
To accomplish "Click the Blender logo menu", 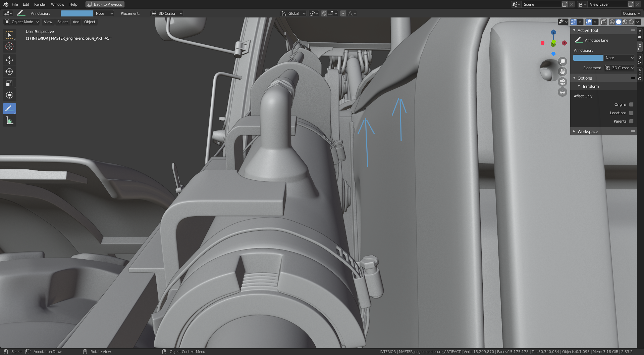I will [6, 4].
